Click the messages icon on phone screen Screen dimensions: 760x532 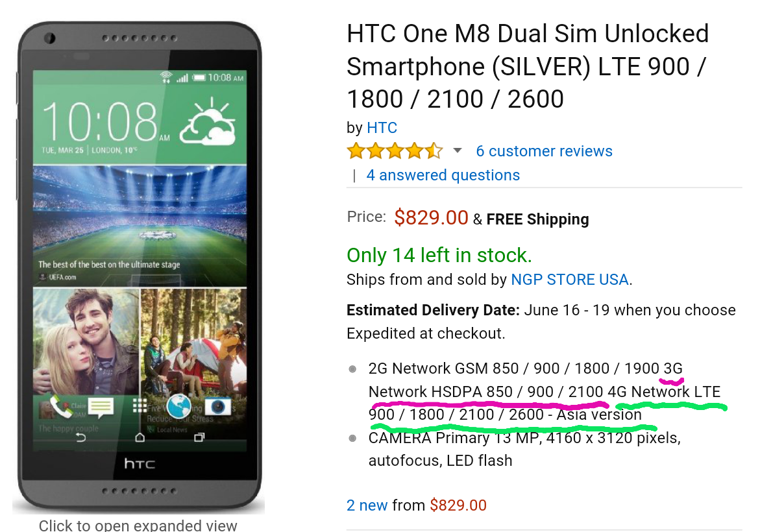(101, 407)
